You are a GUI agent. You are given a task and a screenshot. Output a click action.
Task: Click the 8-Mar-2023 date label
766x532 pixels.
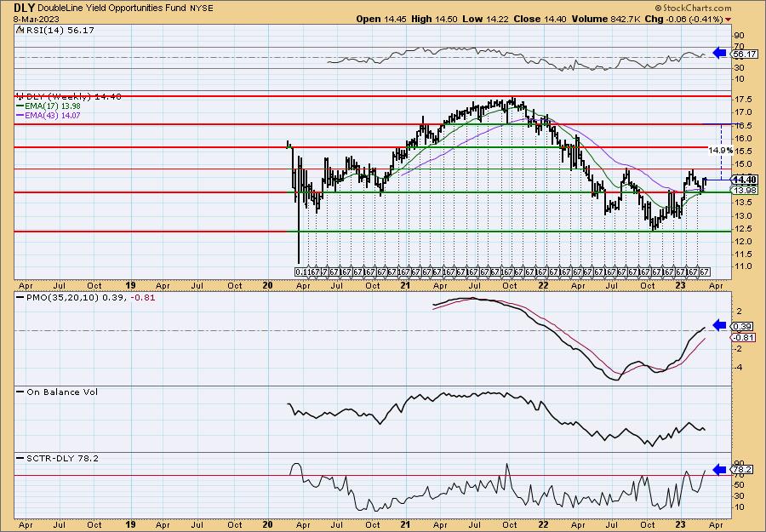37,19
